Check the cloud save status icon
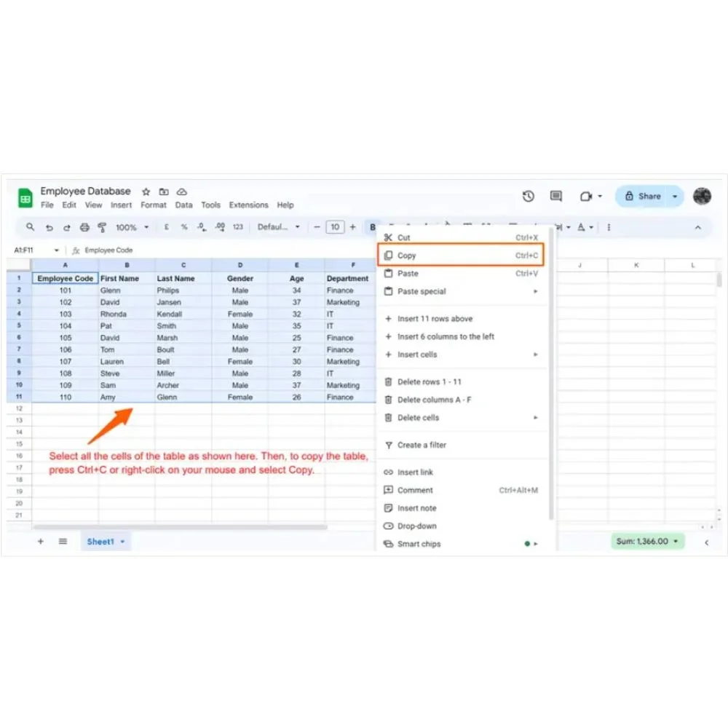728x728 pixels. pos(182,191)
